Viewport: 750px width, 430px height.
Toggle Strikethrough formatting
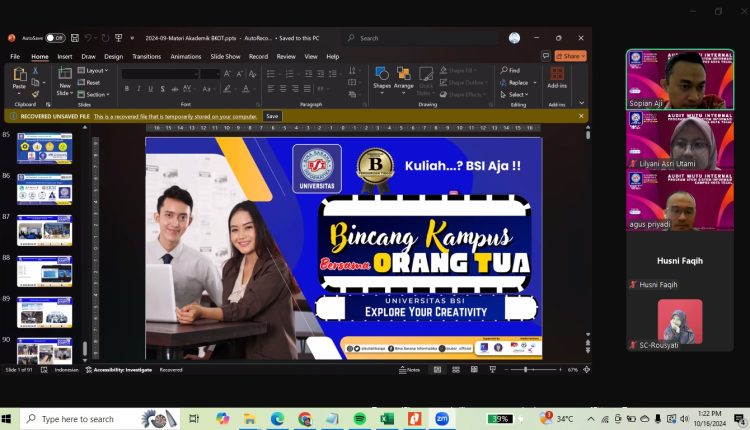(x=175, y=88)
